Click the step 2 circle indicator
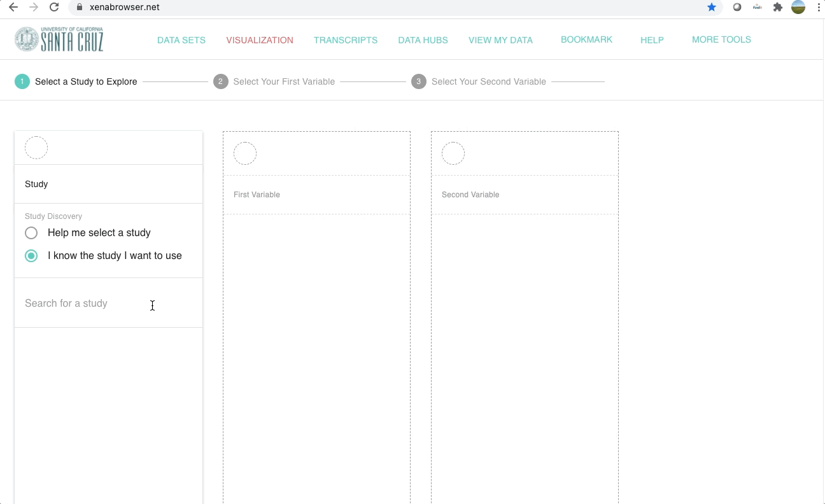Screen dimensions: 825x504 [220, 81]
